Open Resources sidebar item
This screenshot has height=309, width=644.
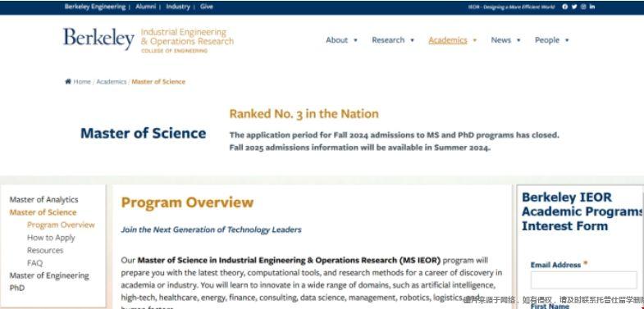(x=45, y=250)
